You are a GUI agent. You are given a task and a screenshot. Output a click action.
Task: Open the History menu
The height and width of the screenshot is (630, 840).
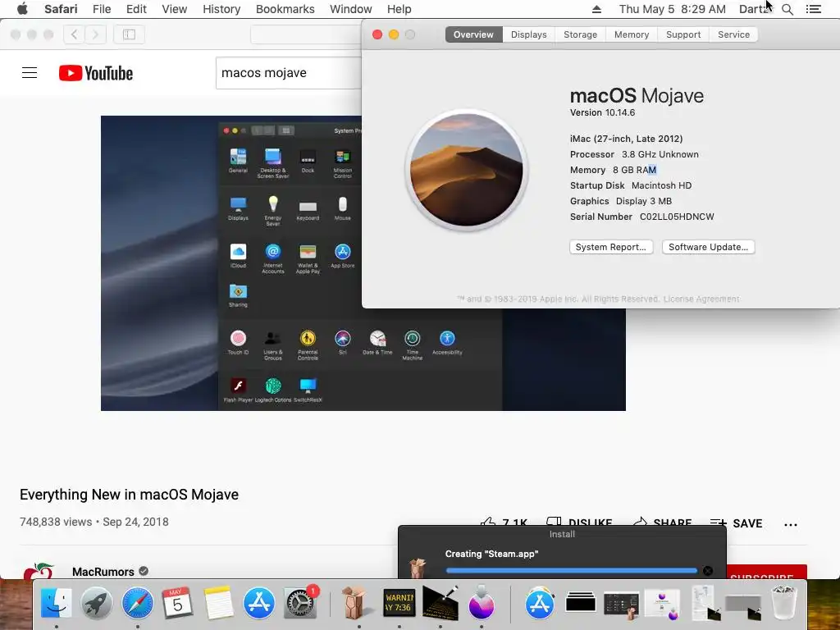(x=221, y=9)
